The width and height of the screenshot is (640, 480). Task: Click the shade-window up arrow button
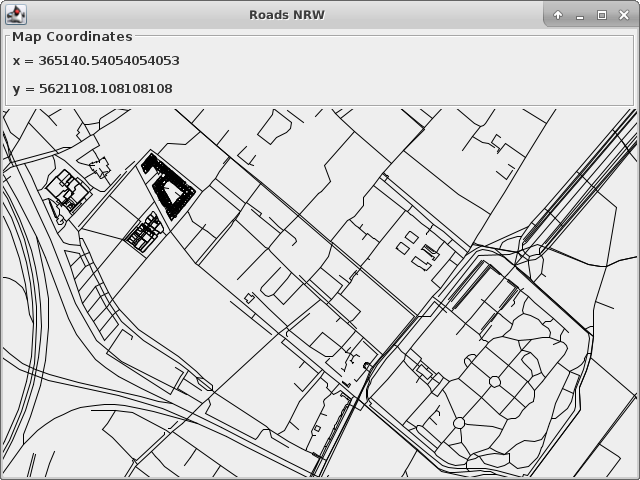558,15
